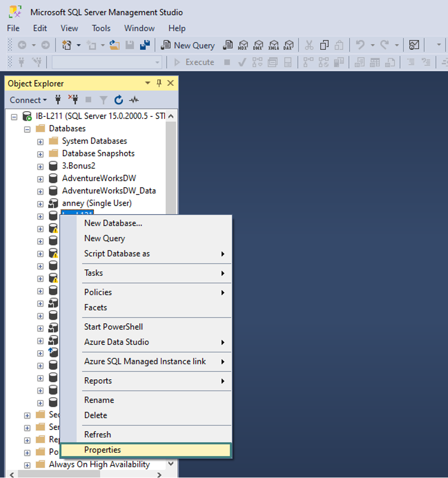Open the DMX query icon in toolbar
448x478 pixels.
258,45
